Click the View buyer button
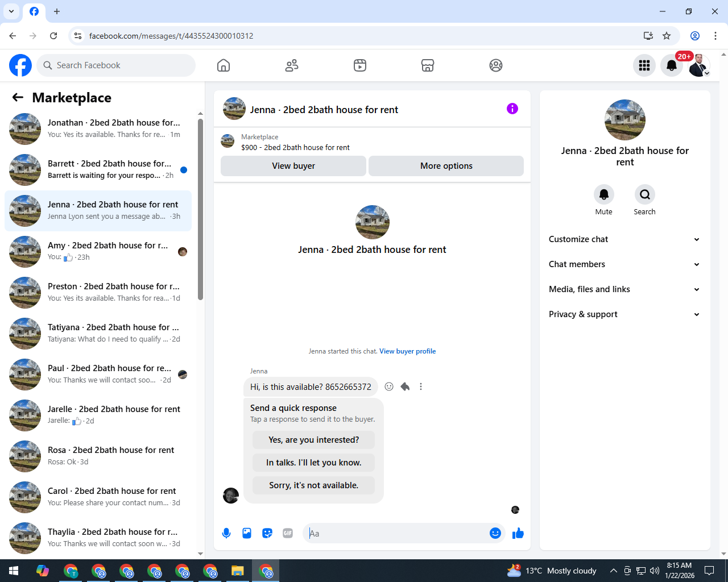Viewport: 728px width, 582px height. tap(293, 166)
